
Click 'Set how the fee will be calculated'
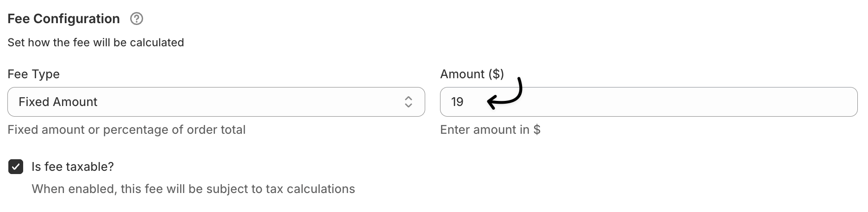click(96, 43)
